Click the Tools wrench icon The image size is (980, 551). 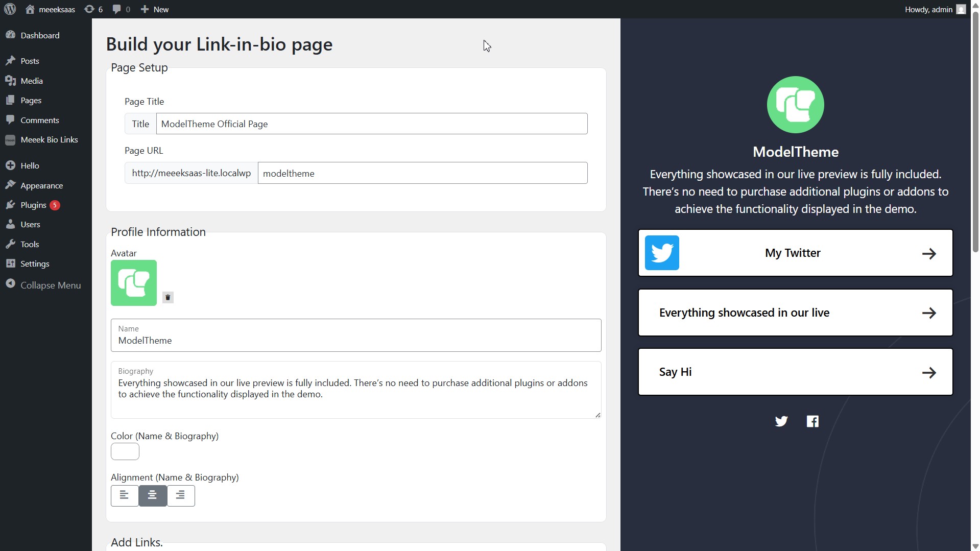point(10,244)
